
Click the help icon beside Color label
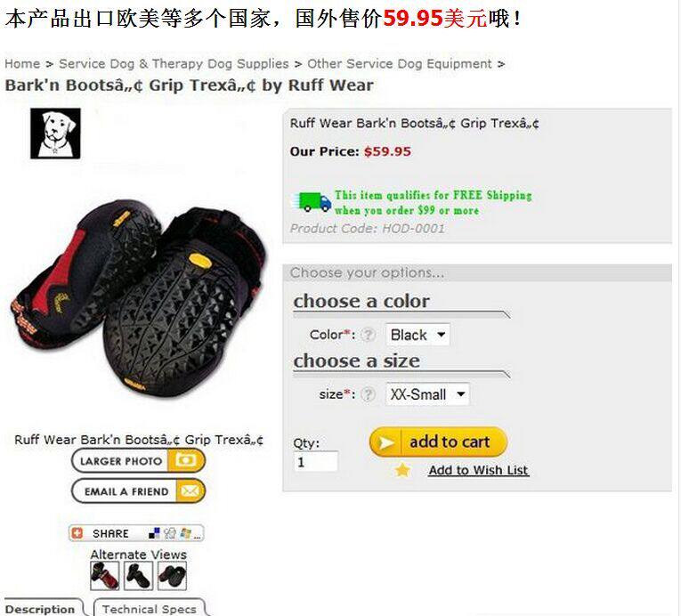tap(369, 335)
